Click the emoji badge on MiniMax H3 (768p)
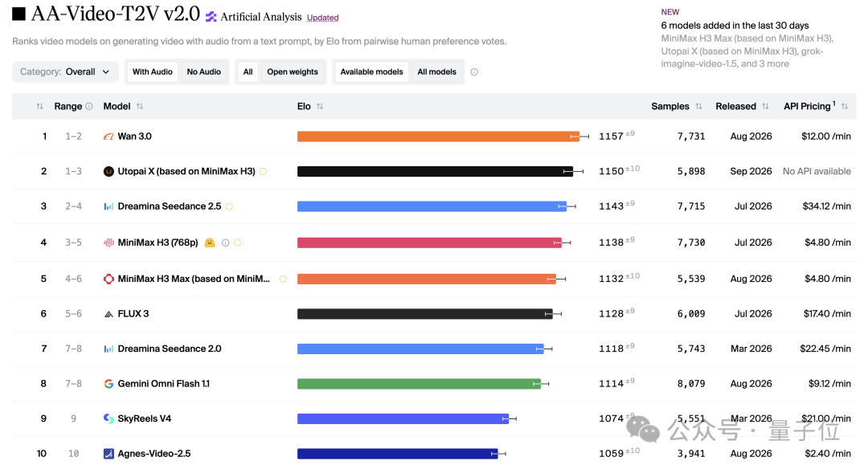 coord(210,243)
